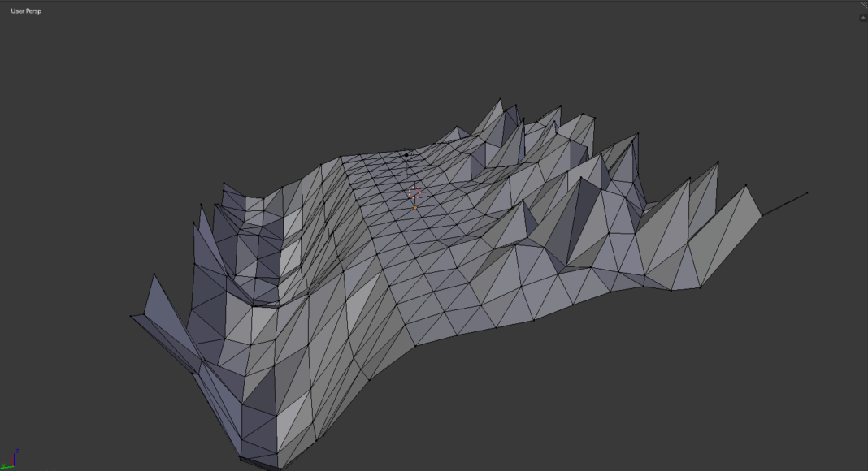
Task: Click the top border edge of the viewport
Action: [x=434, y=1]
